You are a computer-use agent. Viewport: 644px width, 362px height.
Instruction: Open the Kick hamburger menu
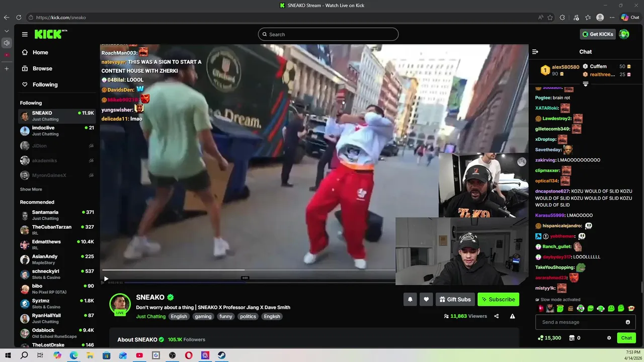click(x=25, y=34)
